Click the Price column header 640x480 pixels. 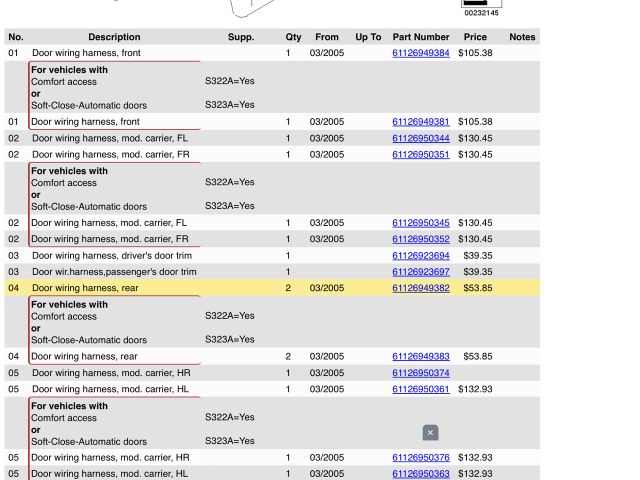click(475, 37)
